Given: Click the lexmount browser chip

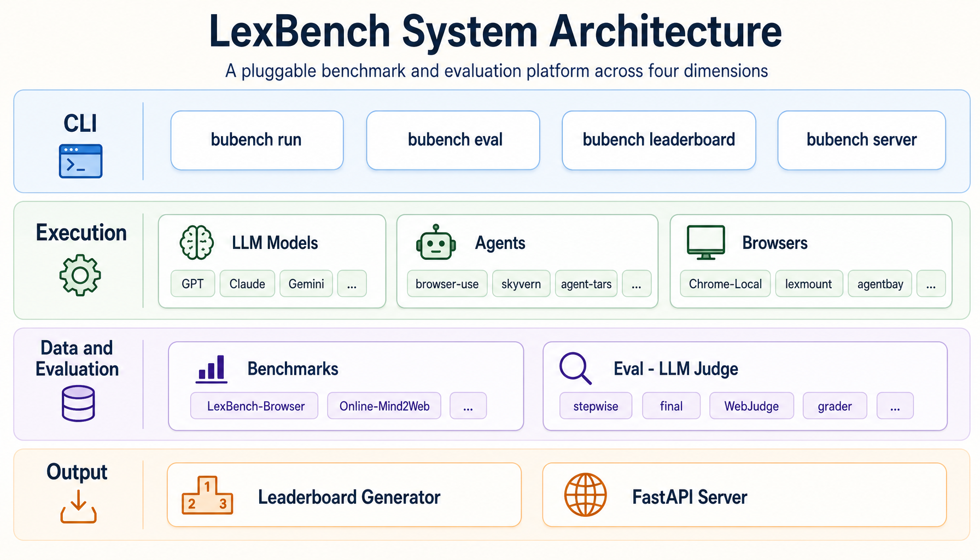Looking at the screenshot, I should (x=809, y=284).
